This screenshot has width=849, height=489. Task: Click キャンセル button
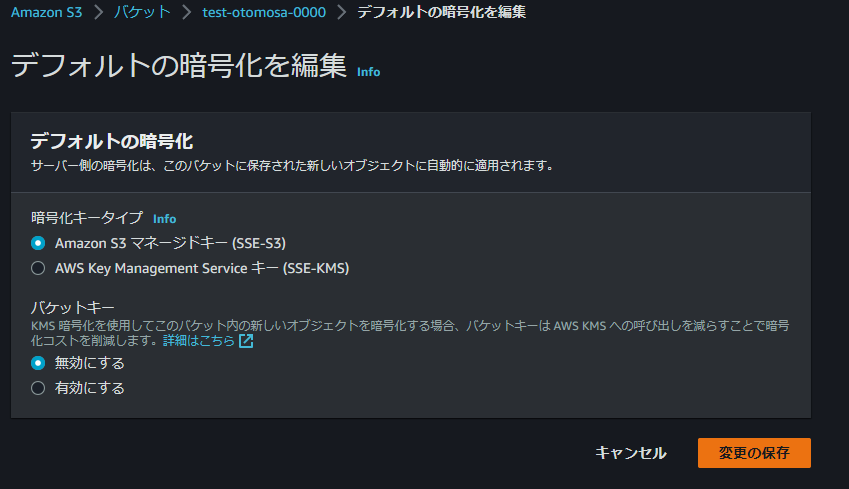(631, 453)
